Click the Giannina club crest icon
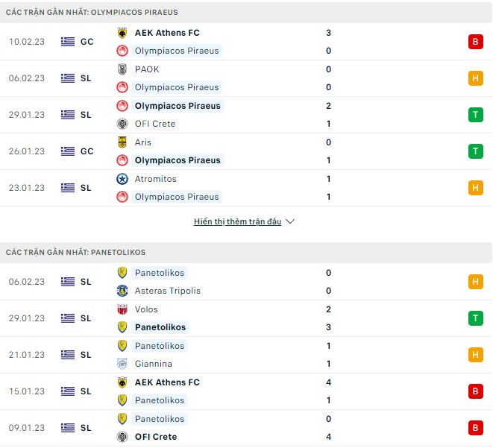The image size is (493, 448). coord(122,364)
